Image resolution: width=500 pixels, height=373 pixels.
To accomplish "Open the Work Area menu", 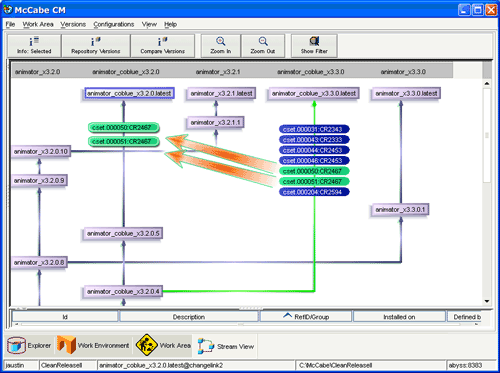I will point(38,24).
